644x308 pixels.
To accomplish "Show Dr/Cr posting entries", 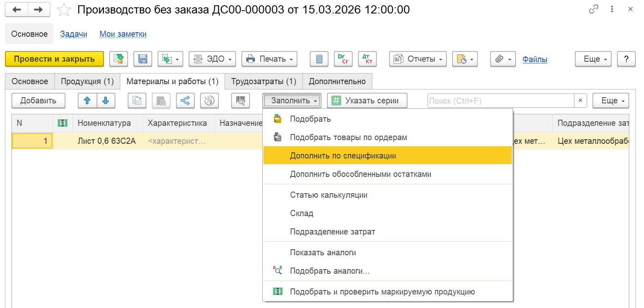I will tap(343, 59).
